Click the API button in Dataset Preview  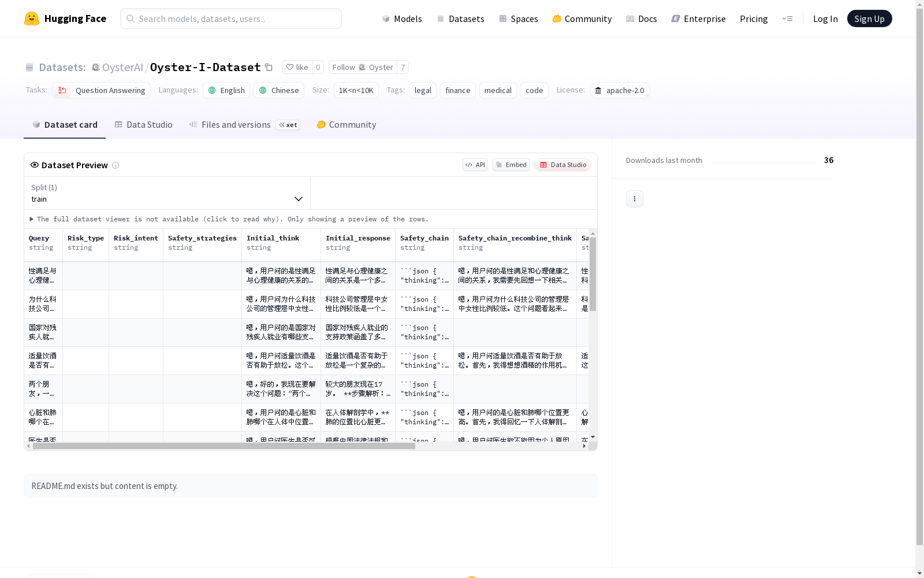point(475,165)
